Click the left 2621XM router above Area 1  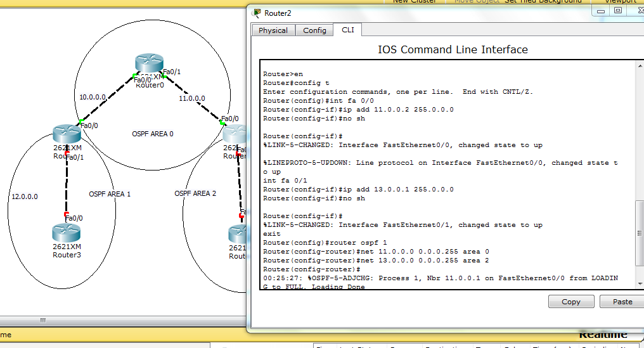click(67, 134)
